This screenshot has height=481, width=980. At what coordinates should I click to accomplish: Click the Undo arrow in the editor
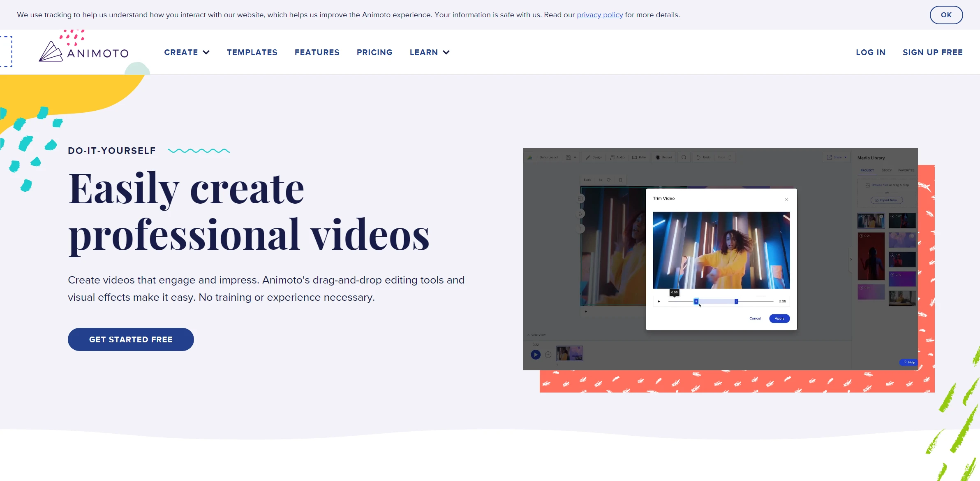pyautogui.click(x=703, y=157)
